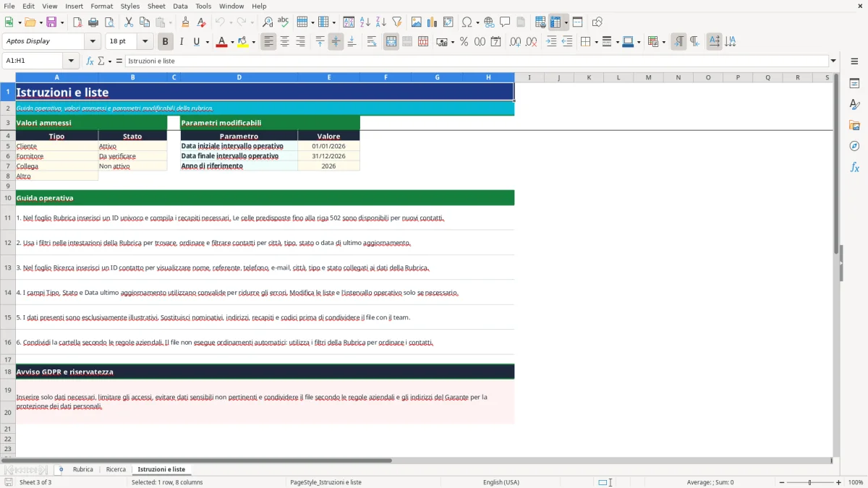Toggle Italic formatting
The image size is (868, 488).
tap(182, 42)
